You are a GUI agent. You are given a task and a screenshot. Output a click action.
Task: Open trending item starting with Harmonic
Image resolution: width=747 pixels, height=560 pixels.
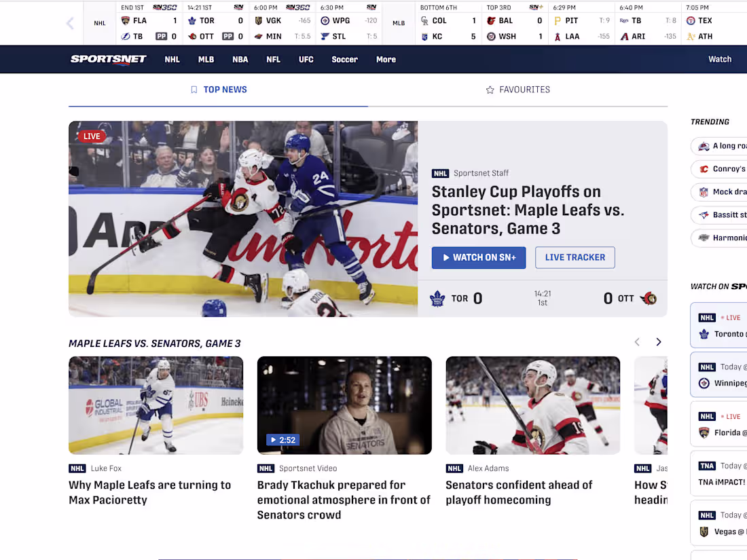point(719,238)
